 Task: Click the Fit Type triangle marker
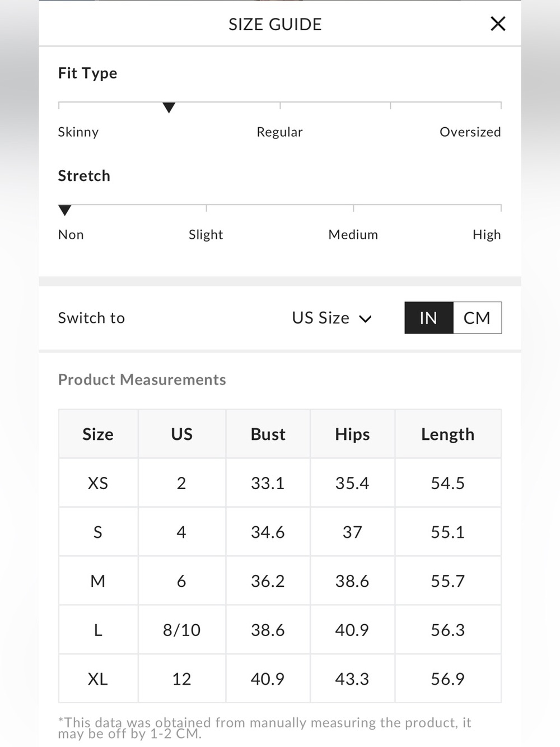[x=169, y=108]
